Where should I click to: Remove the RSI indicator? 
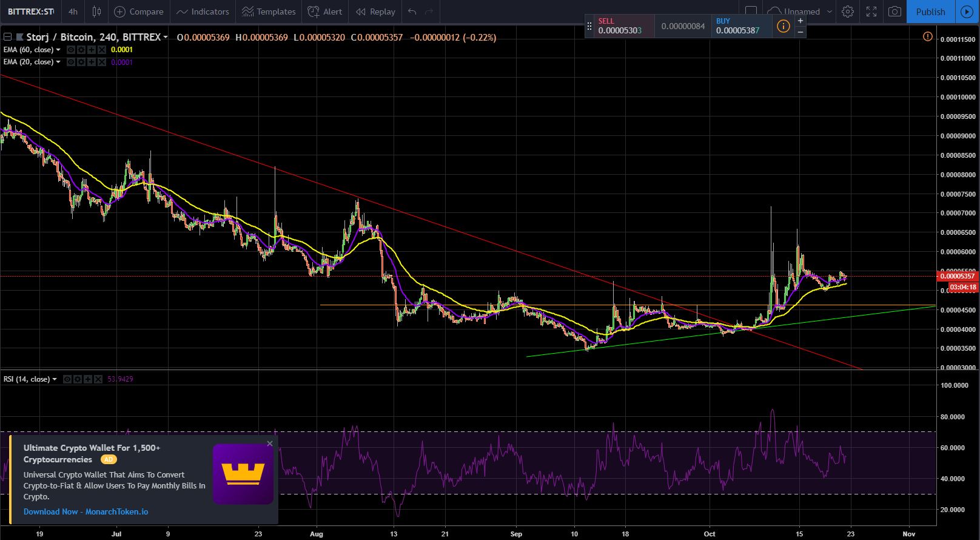[98, 379]
